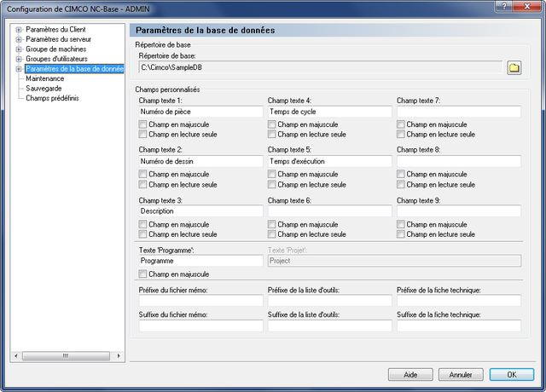Enable uppercase for Champ texte 7
Screen dimensions: 546x392
coord(401,124)
